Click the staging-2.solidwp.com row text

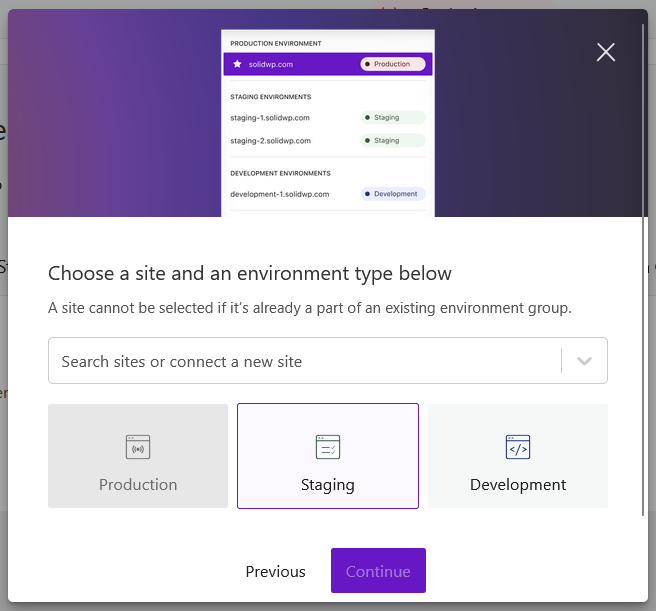click(270, 141)
